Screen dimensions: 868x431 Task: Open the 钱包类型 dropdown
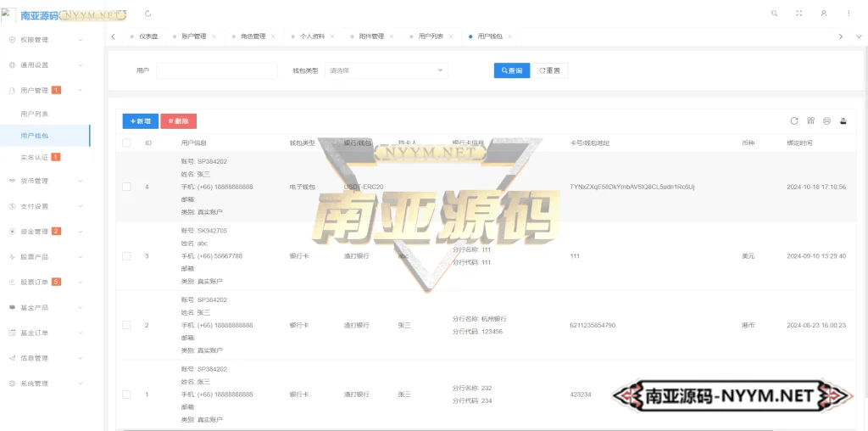[x=386, y=70]
